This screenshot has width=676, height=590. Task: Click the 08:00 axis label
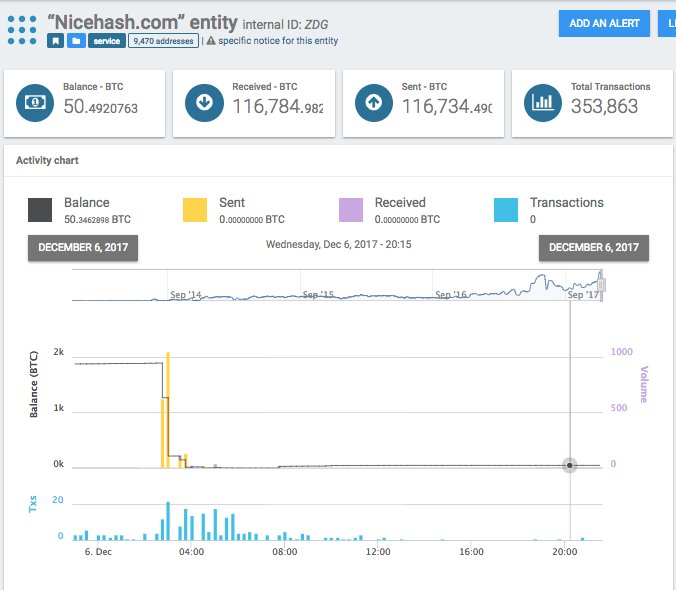285,552
